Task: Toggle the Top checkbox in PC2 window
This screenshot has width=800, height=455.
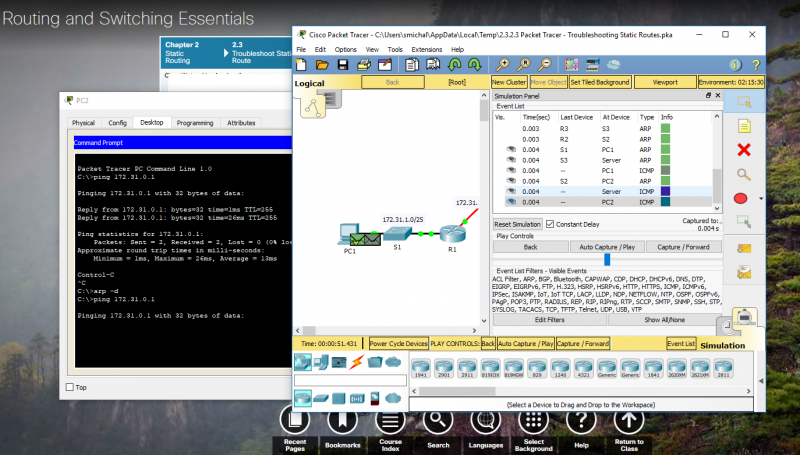Action: click(x=70, y=387)
